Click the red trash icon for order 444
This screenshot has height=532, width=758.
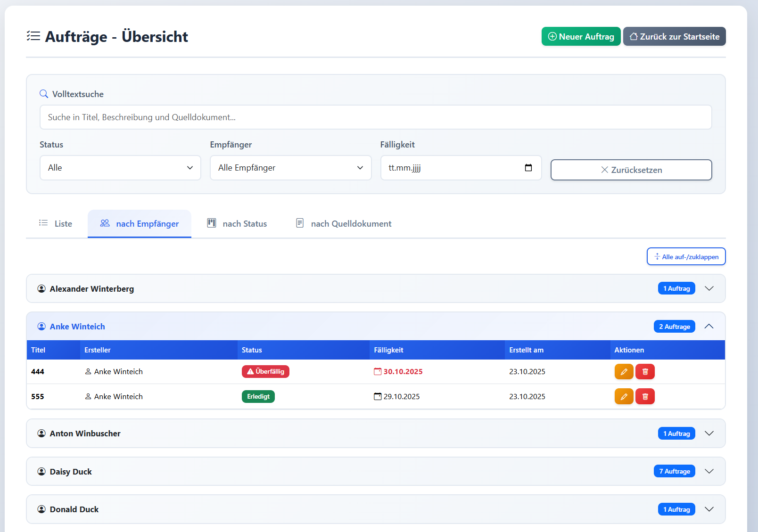pos(645,372)
